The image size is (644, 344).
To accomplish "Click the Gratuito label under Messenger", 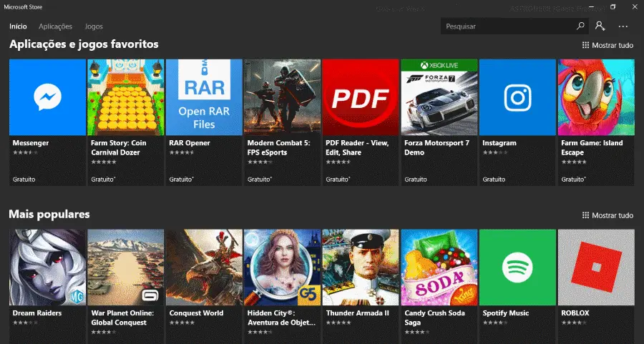I will 24,180.
